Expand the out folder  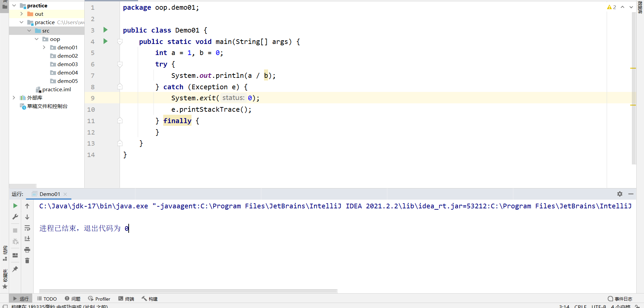(x=22, y=14)
